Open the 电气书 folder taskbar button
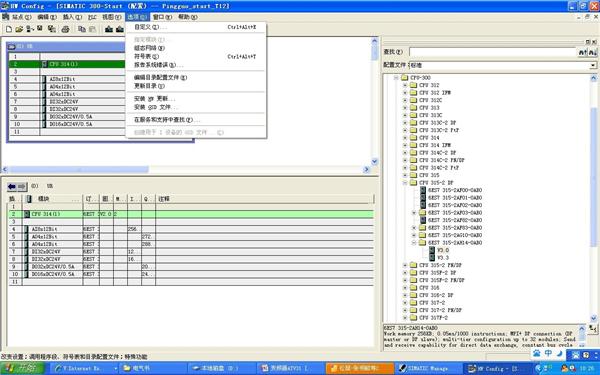Viewport: 600px width, 375px height. coord(152,368)
